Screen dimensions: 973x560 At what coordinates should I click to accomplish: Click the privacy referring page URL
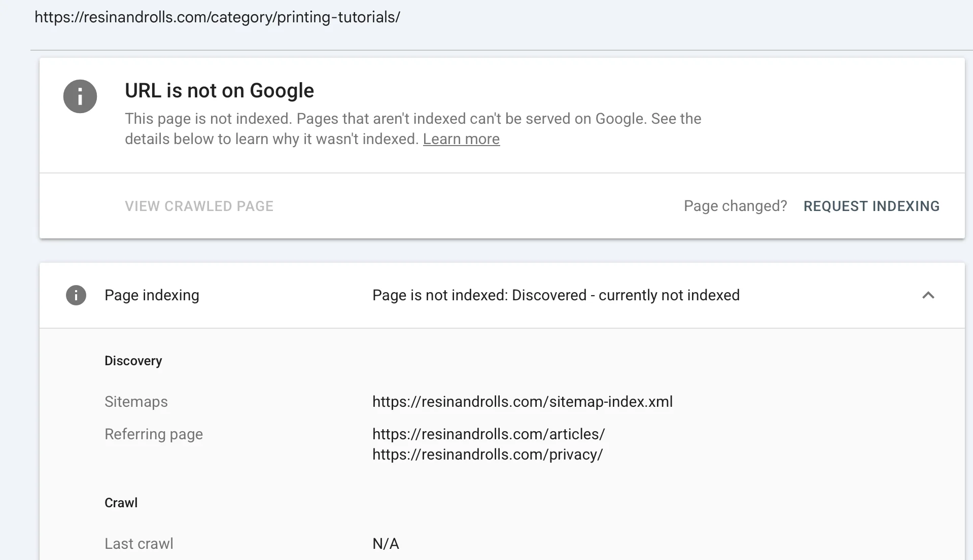click(488, 454)
